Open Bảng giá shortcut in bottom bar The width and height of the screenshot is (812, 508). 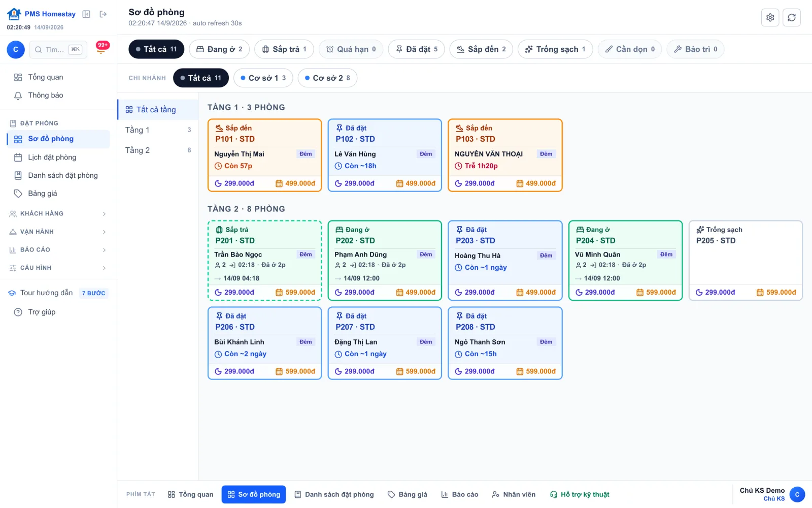(x=408, y=494)
